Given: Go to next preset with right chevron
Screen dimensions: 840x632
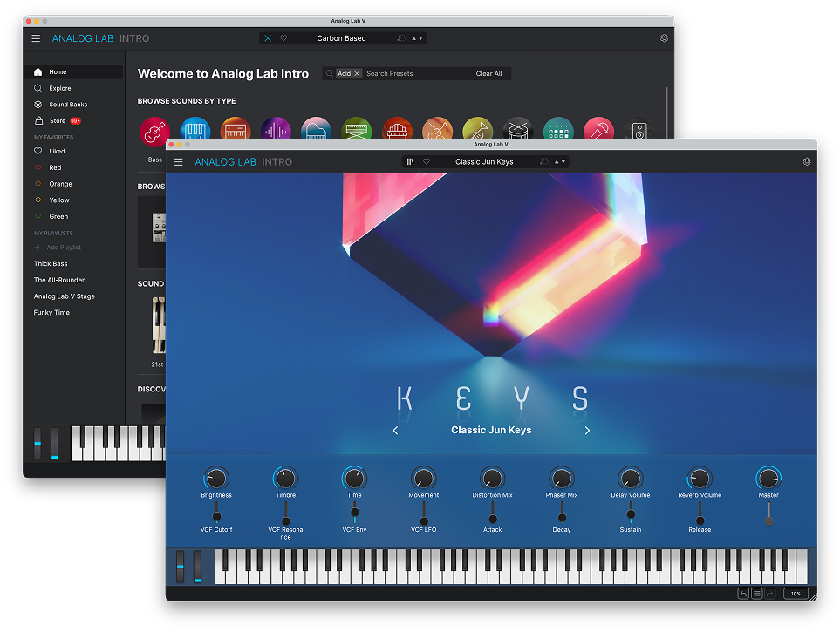Looking at the screenshot, I should click(587, 431).
